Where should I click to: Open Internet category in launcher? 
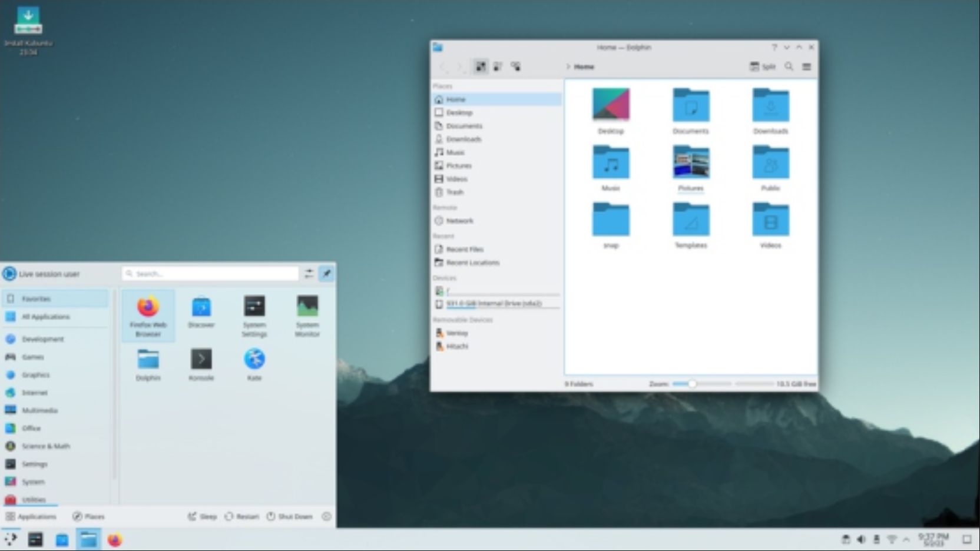pyautogui.click(x=55, y=393)
